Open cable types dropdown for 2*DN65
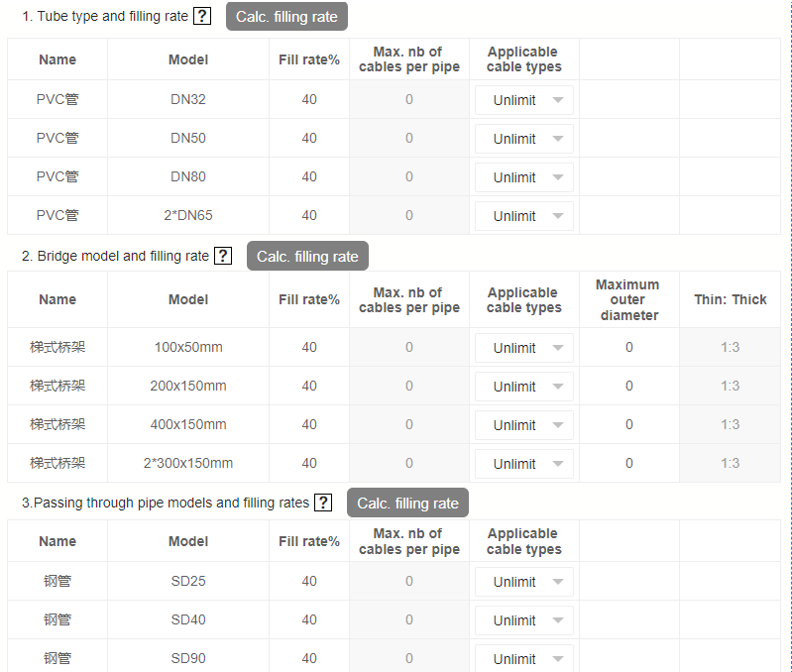Viewport: 792px width, 672px height. (x=524, y=216)
